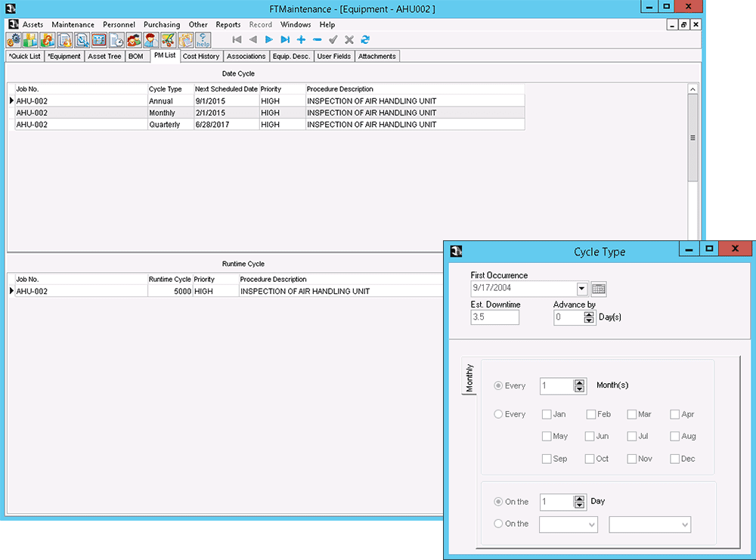Click the On the Day spinner arrows
This screenshot has width=756, height=560.
click(580, 502)
